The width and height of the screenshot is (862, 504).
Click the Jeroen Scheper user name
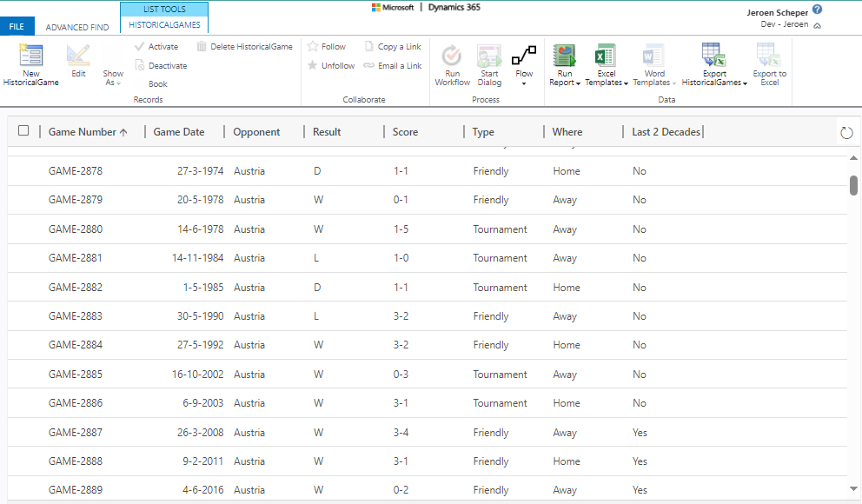point(777,13)
